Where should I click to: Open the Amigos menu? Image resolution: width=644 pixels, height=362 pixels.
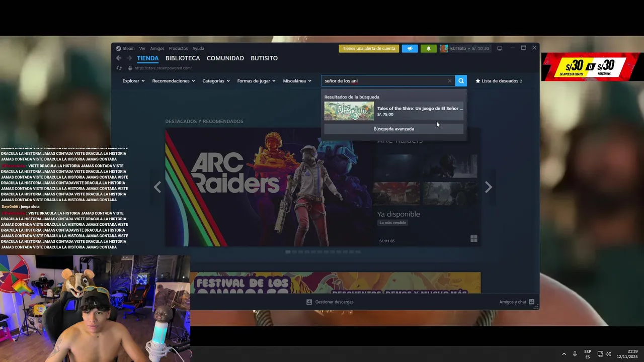click(x=157, y=49)
